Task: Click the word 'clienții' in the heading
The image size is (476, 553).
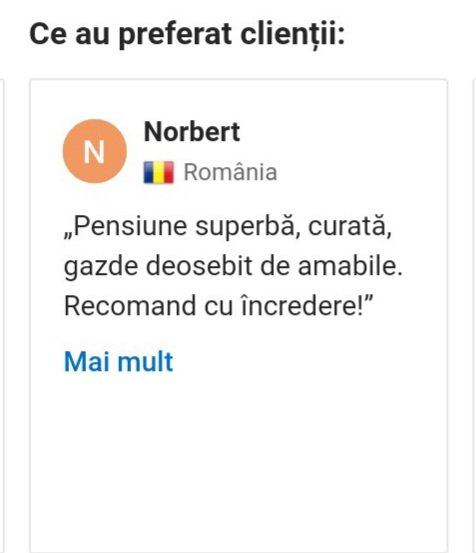Action: pos(293,34)
